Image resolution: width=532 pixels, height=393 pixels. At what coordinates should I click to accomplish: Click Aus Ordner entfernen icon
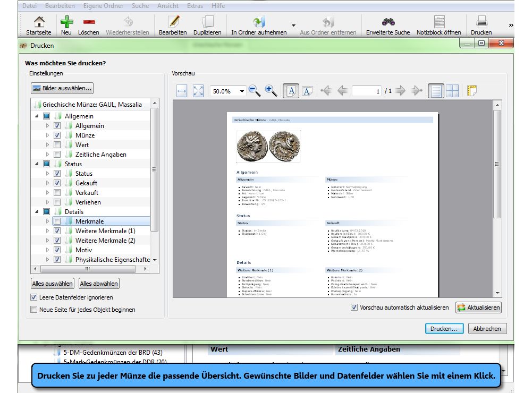pos(328,22)
